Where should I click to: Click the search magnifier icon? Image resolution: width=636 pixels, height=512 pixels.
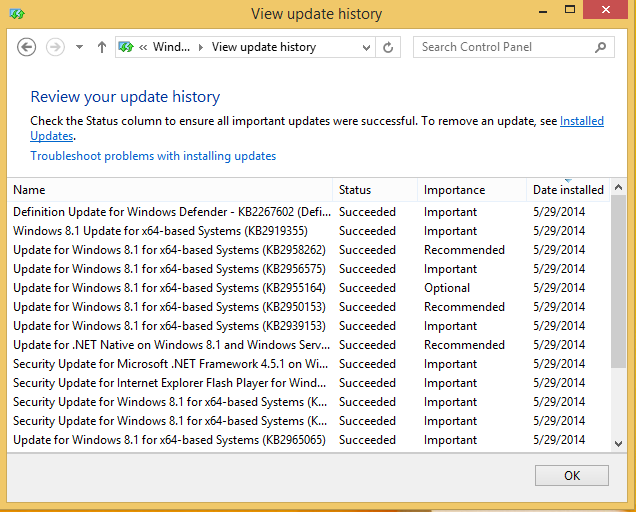(600, 47)
